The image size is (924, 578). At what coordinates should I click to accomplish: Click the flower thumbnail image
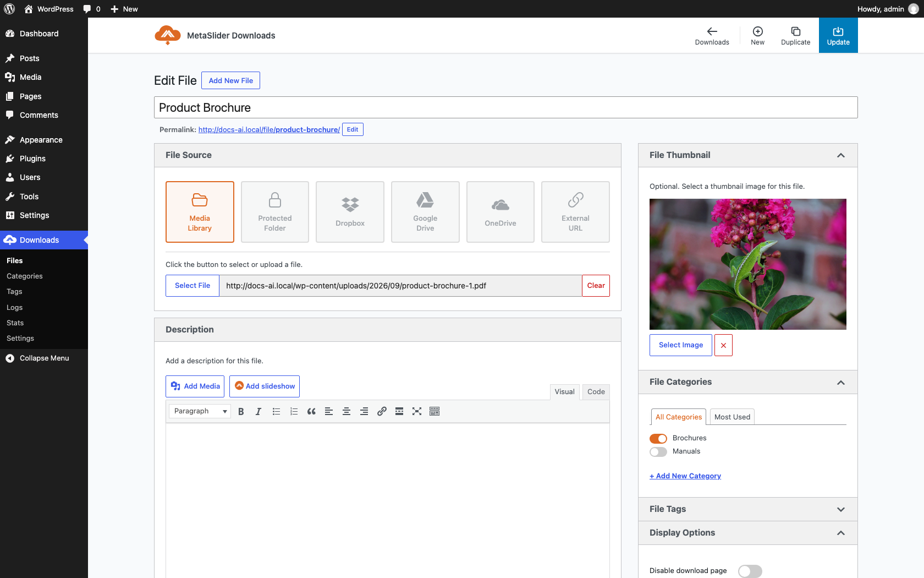tap(747, 264)
